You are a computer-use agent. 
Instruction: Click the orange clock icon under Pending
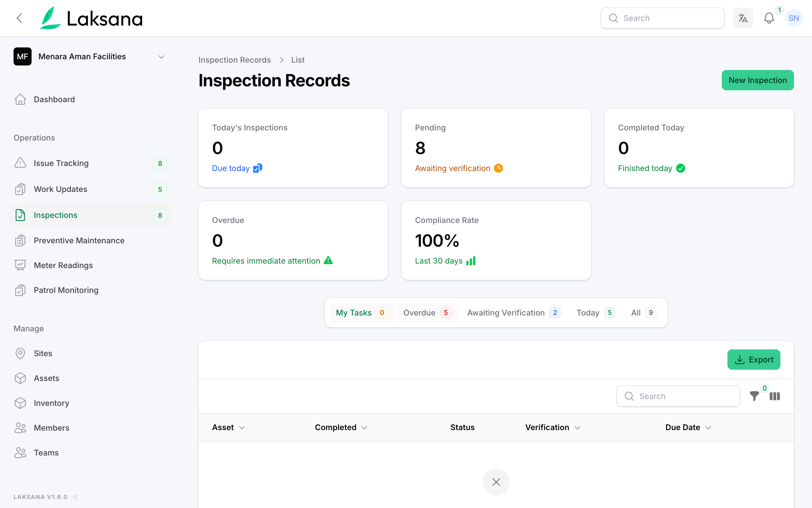pyautogui.click(x=498, y=168)
